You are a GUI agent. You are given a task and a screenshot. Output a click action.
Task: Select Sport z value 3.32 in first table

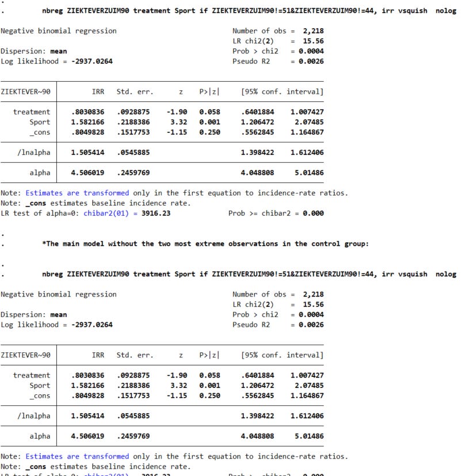[179, 122]
